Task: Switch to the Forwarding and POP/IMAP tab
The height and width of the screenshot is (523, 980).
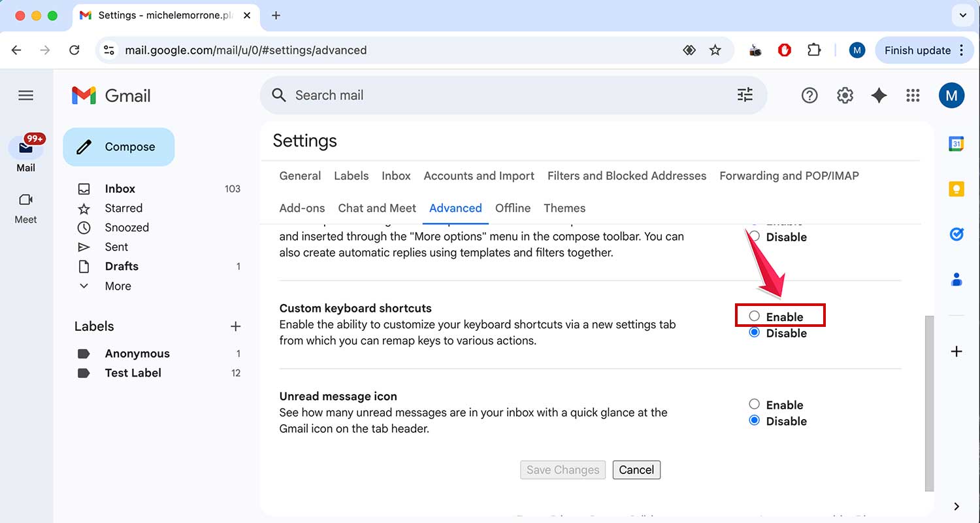Action: [x=789, y=175]
